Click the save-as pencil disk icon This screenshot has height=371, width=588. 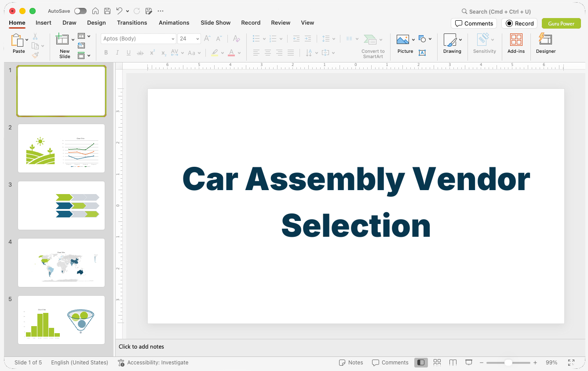click(149, 11)
